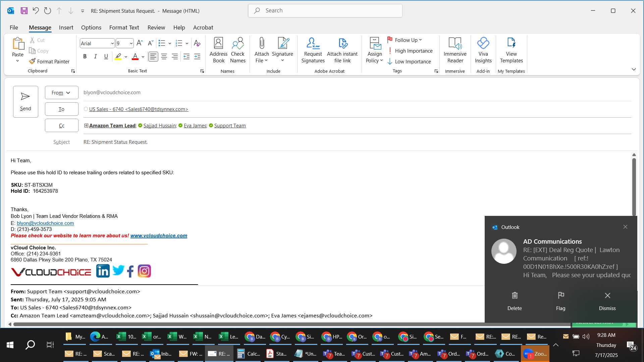Switch to the Format Text tab
This screenshot has width=644, height=362.
pyautogui.click(x=124, y=27)
